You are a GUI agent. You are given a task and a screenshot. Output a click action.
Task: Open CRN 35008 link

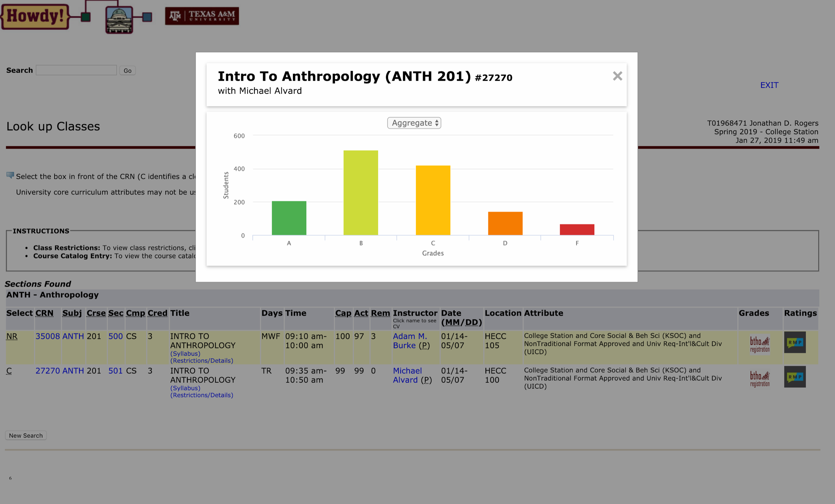[x=47, y=336]
